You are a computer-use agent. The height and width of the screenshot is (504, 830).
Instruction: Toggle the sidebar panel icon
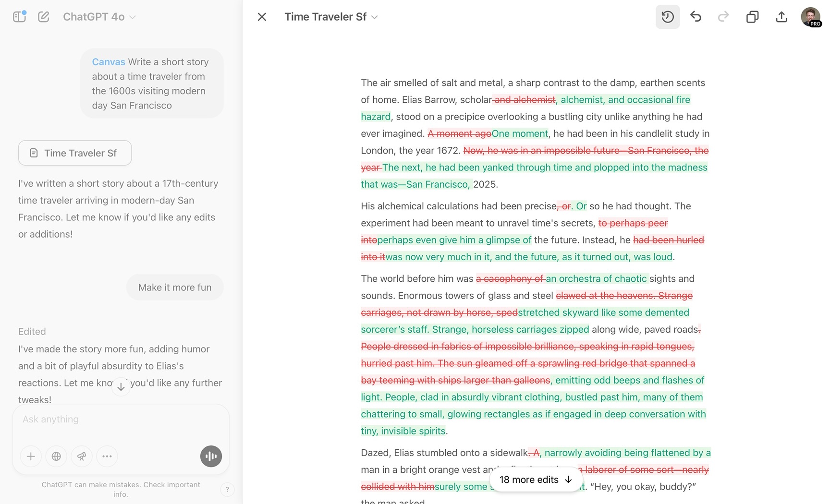coord(19,17)
